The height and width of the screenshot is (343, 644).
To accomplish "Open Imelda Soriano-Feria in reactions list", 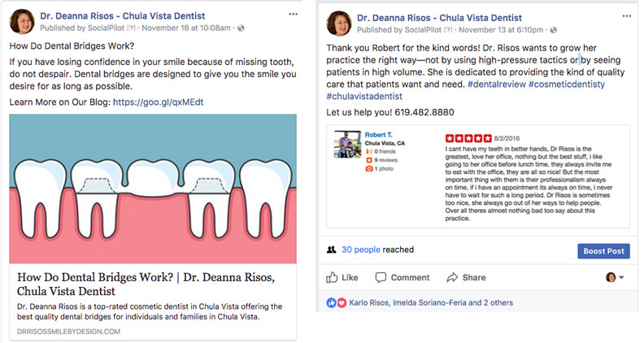I will tap(429, 302).
